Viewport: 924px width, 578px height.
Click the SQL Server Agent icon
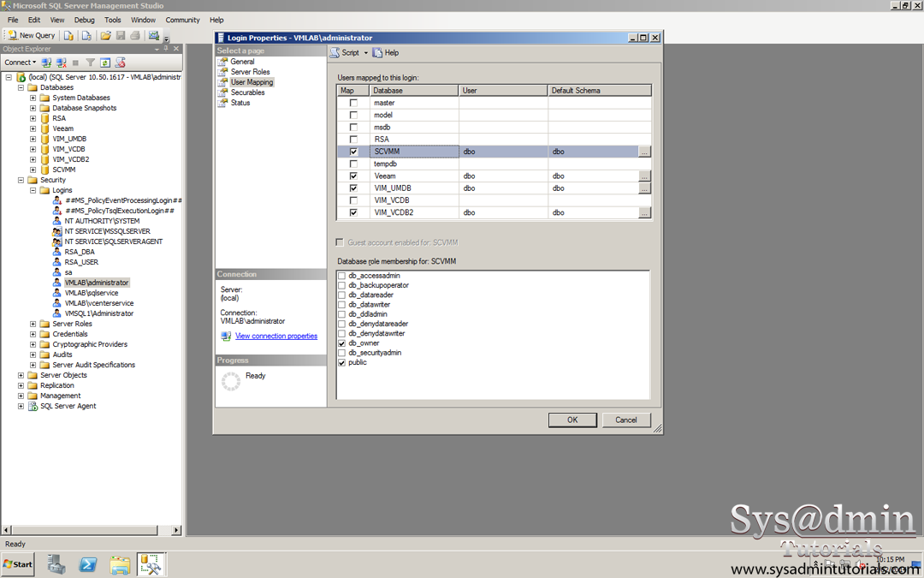(x=33, y=407)
